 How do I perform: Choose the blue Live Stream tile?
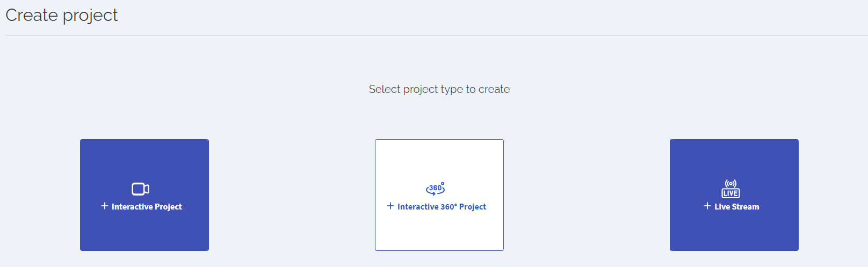tap(734, 195)
